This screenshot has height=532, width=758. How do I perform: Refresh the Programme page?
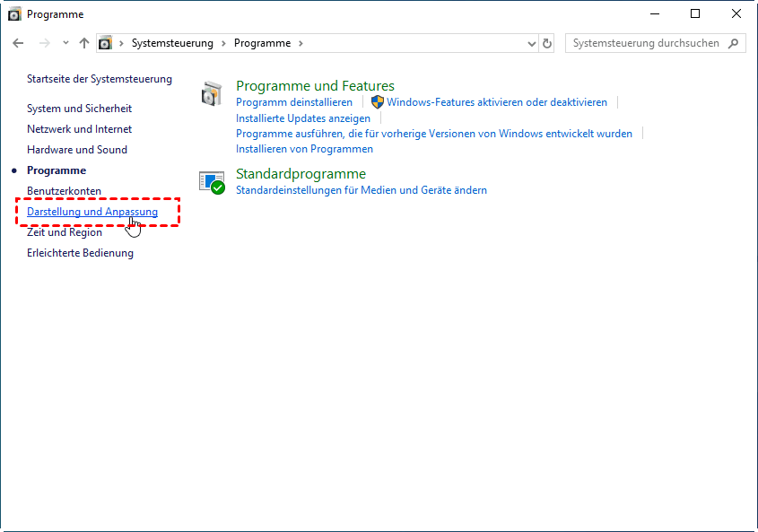546,44
